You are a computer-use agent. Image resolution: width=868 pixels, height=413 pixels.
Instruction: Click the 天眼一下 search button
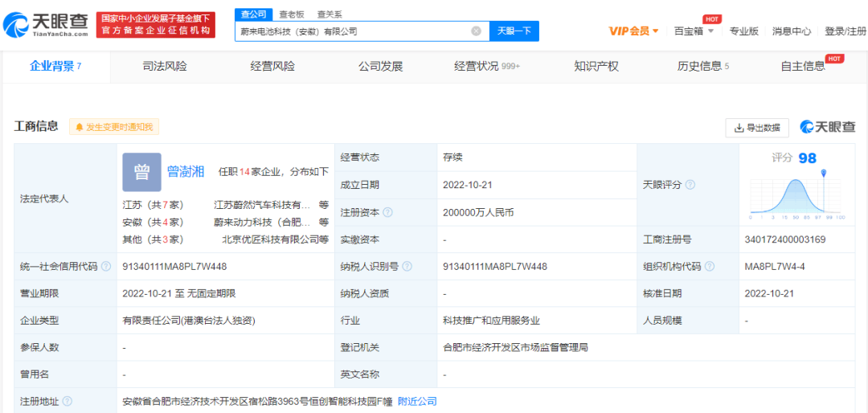tap(514, 31)
